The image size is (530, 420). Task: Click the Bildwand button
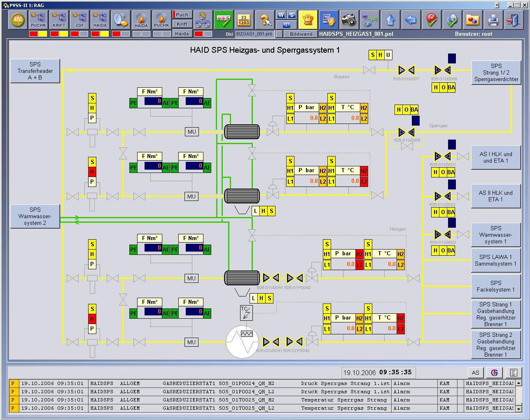tap(301, 34)
